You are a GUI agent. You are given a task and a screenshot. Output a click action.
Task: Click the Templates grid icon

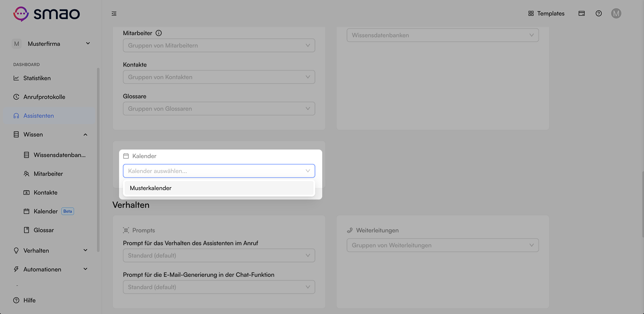tap(531, 14)
